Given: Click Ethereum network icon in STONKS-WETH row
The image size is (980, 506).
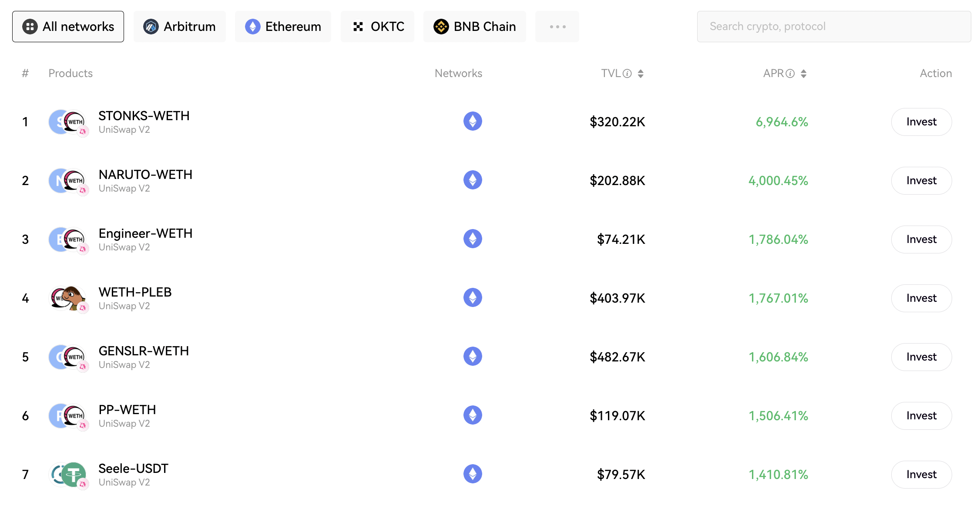Looking at the screenshot, I should click(473, 121).
